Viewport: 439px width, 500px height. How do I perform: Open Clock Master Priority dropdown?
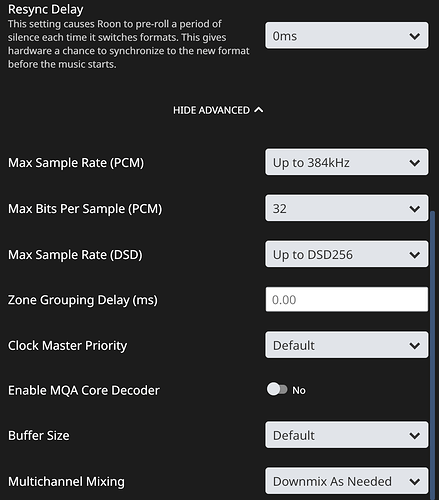pos(347,345)
